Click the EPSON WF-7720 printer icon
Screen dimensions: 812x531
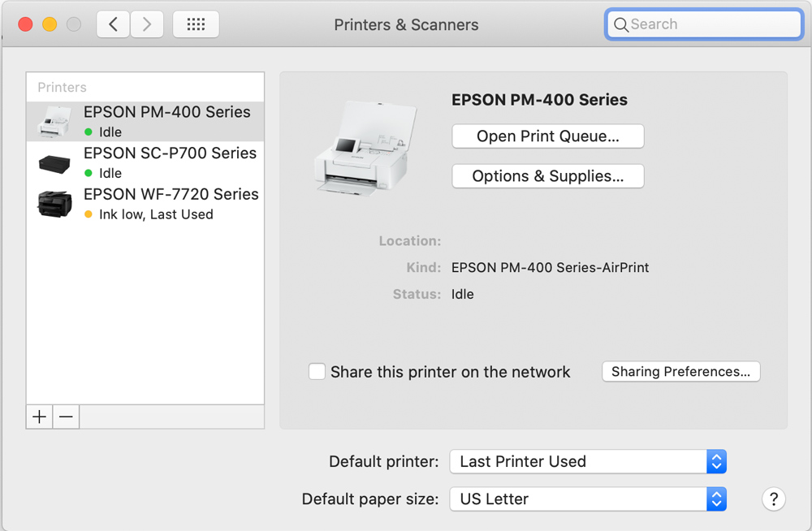(x=54, y=204)
